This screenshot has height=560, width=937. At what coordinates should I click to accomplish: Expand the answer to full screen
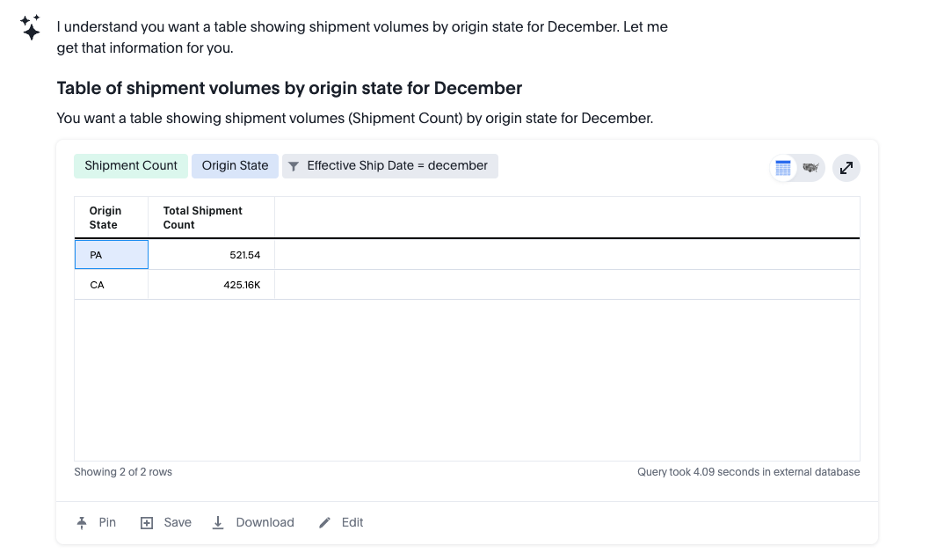click(846, 168)
